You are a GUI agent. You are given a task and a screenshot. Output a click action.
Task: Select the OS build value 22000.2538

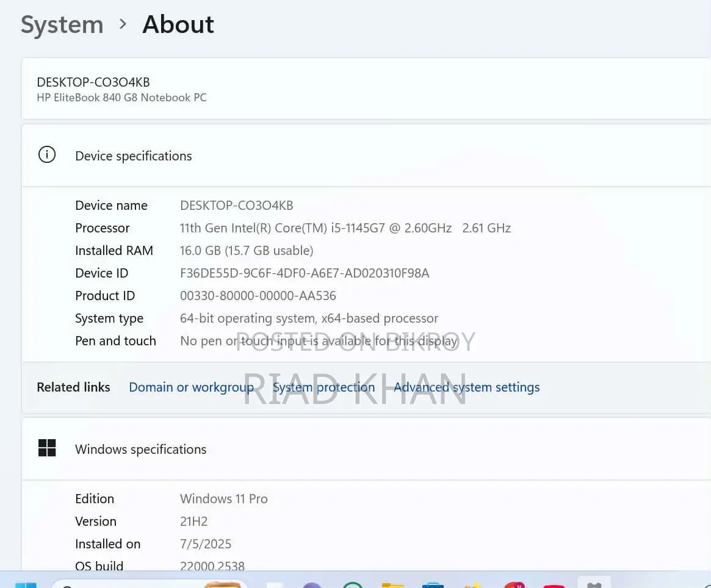(212, 566)
